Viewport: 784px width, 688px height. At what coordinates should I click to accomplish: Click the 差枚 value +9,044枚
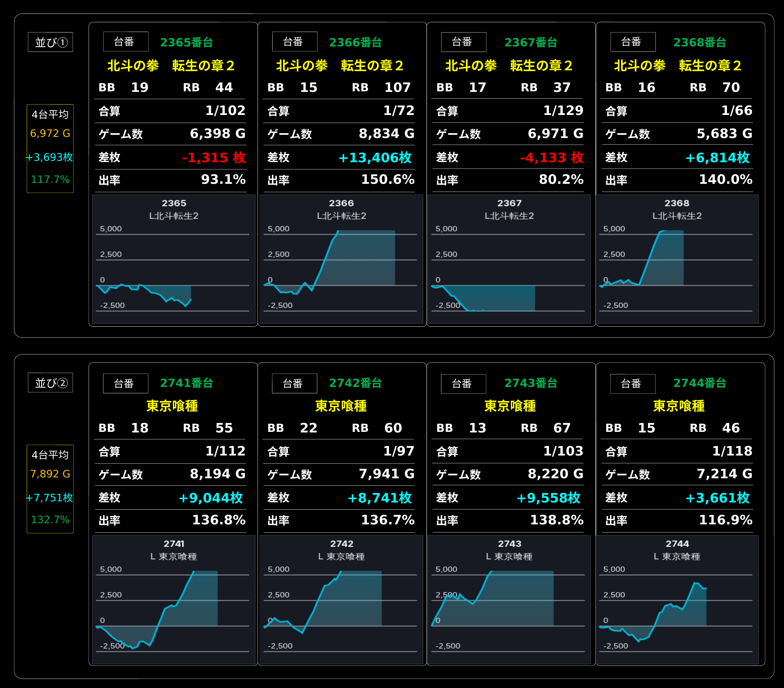pos(211,498)
